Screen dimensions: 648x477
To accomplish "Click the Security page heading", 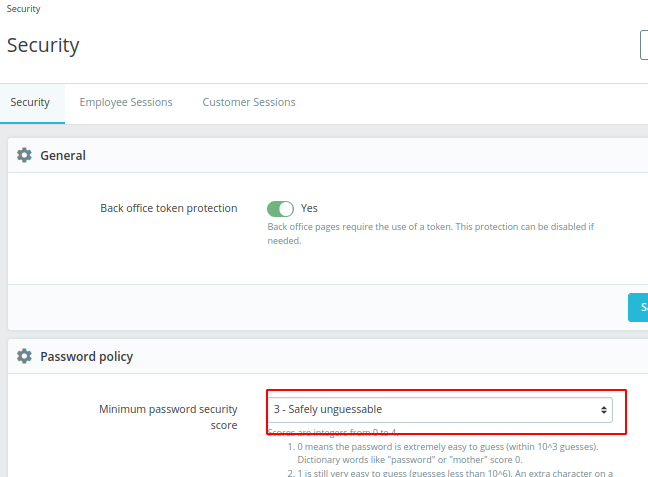I will 43,45.
